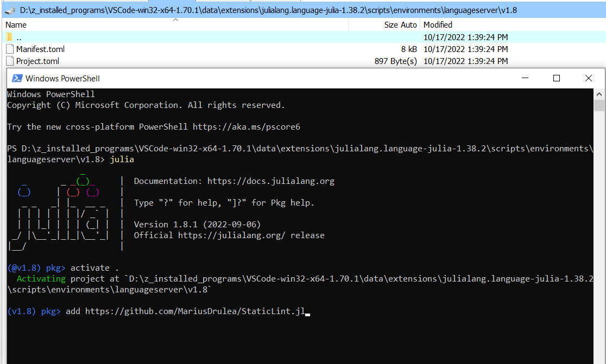The height and width of the screenshot is (364, 606).
Task: Click the https://julialang.org/ release URL
Action: (231, 235)
